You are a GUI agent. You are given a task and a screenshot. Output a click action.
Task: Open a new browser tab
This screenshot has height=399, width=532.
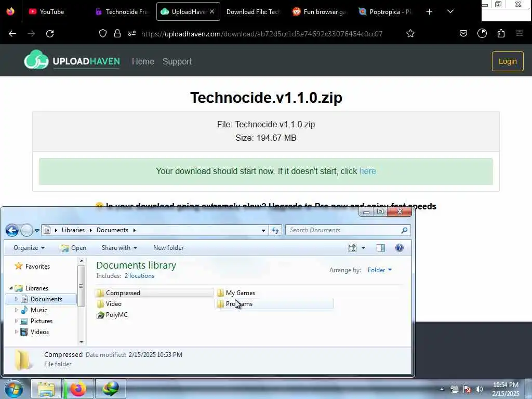click(429, 12)
